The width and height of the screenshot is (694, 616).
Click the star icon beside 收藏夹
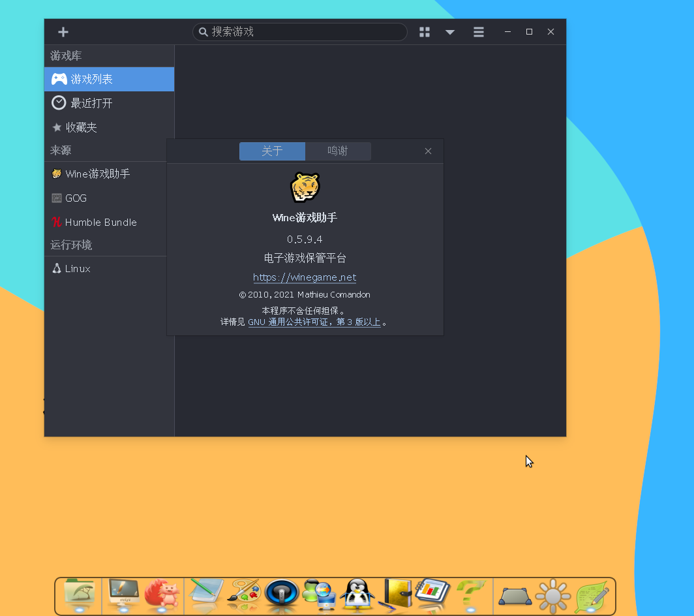(57, 127)
